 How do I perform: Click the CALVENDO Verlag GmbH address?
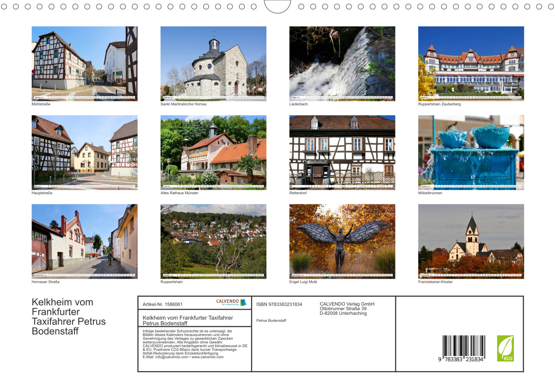pyautogui.click(x=347, y=308)
